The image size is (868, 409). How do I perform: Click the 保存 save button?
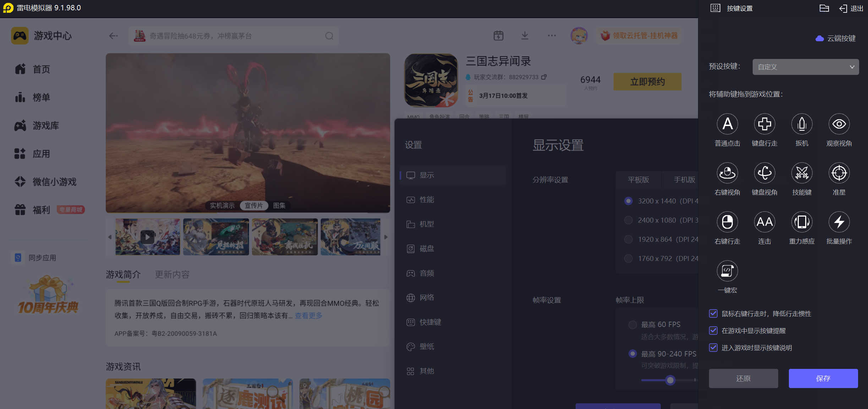click(823, 378)
